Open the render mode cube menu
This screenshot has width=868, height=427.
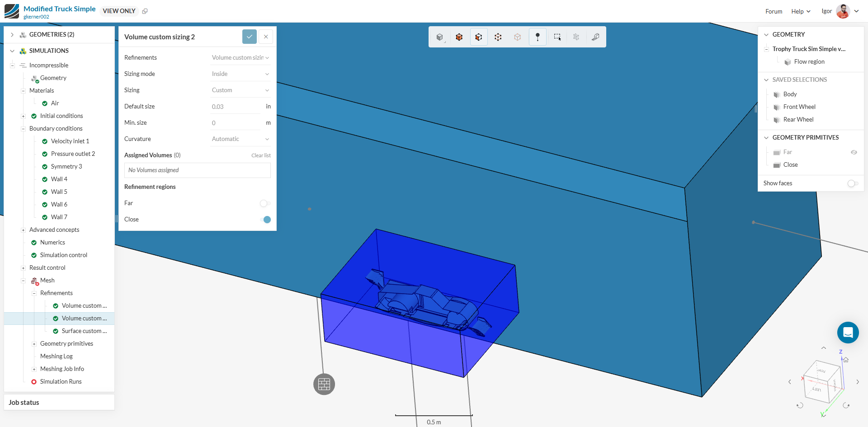439,37
